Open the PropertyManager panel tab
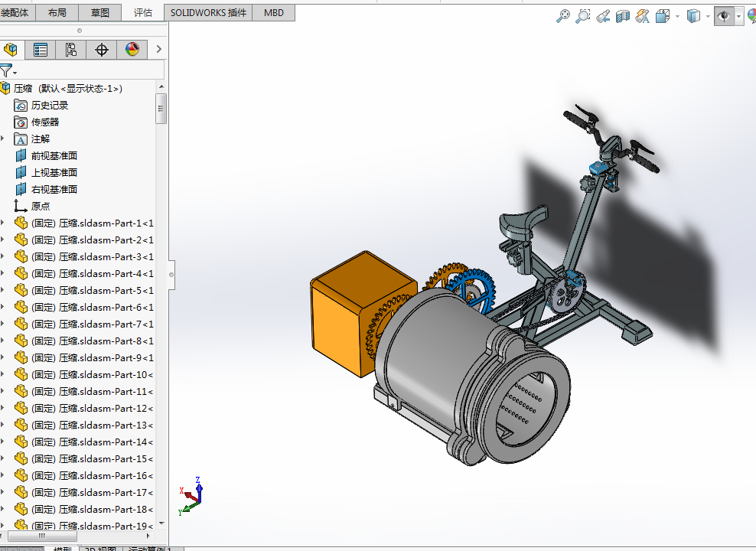The image size is (756, 551). click(41, 50)
